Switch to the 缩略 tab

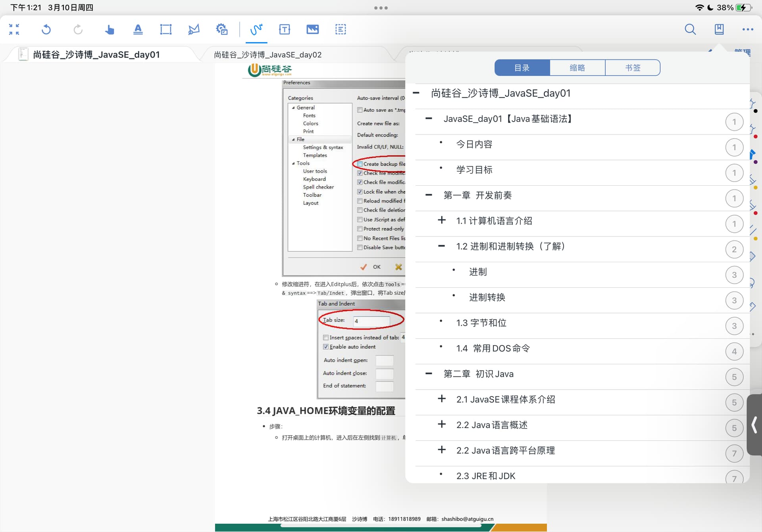(577, 68)
